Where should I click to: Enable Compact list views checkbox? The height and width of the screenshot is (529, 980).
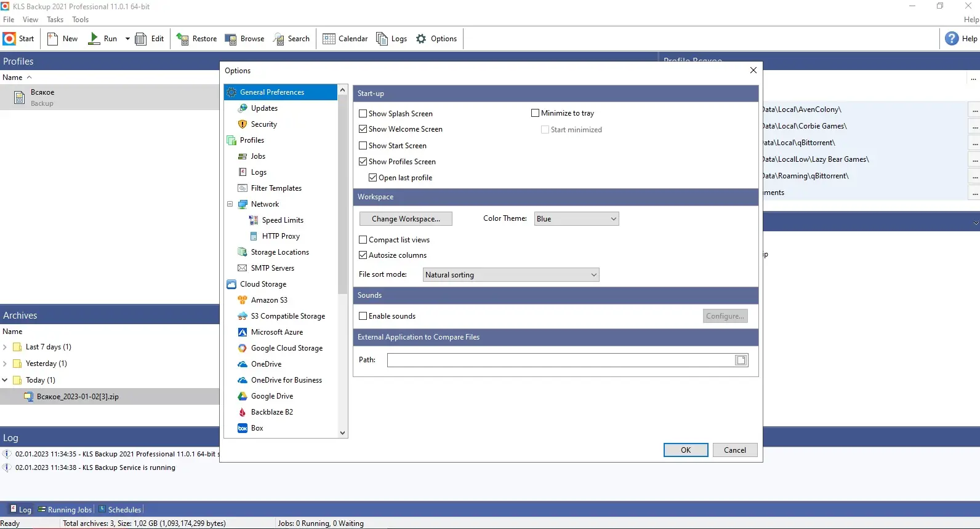(363, 240)
